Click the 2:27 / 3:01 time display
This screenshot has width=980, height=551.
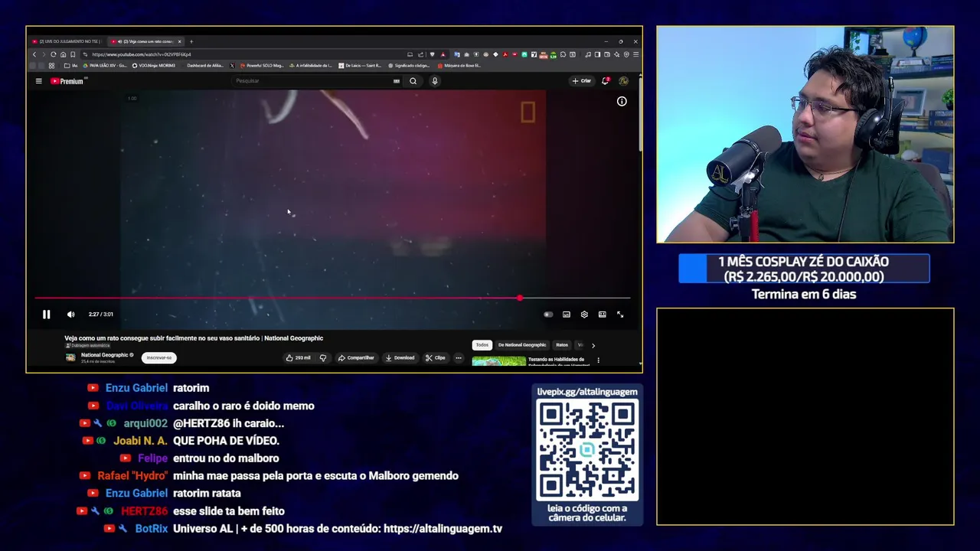pos(100,315)
